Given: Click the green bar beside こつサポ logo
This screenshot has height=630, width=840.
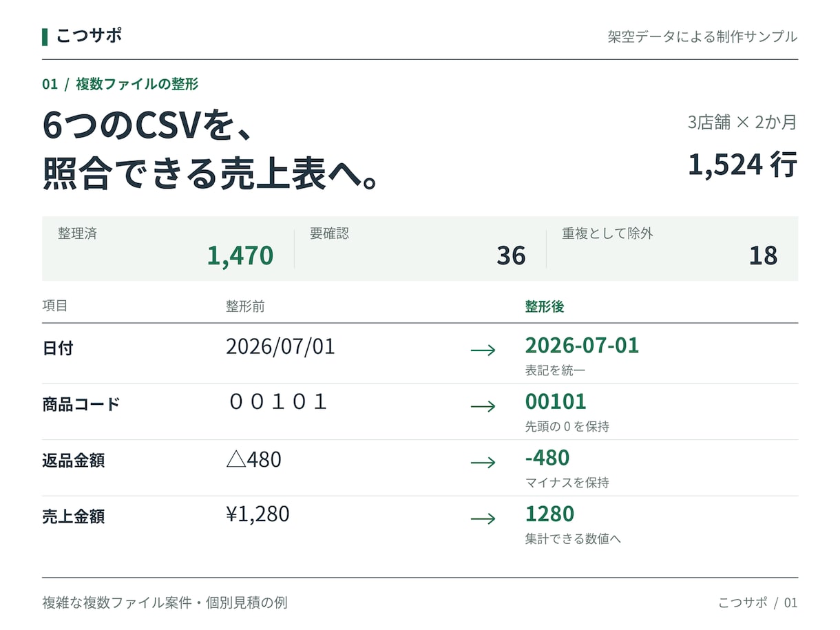Looking at the screenshot, I should (45, 36).
